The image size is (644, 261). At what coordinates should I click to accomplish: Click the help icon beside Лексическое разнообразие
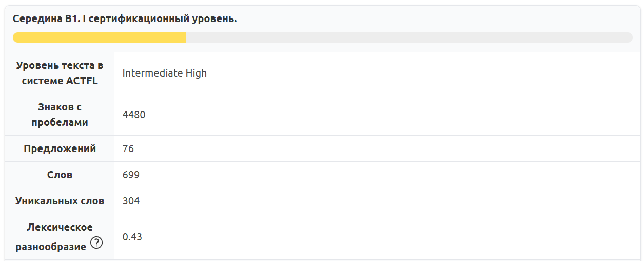(x=96, y=243)
